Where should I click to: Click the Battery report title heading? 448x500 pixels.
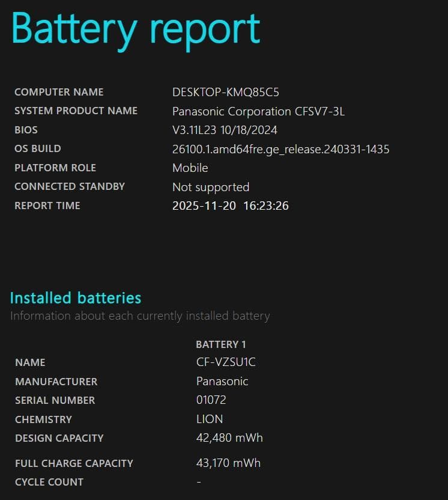[136, 29]
